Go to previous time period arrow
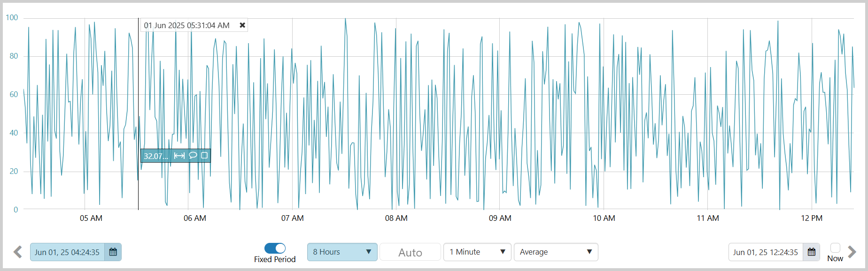The image size is (868, 271). [x=18, y=252]
